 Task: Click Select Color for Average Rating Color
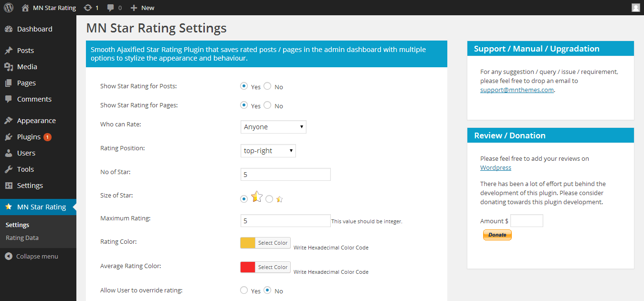[x=273, y=267]
